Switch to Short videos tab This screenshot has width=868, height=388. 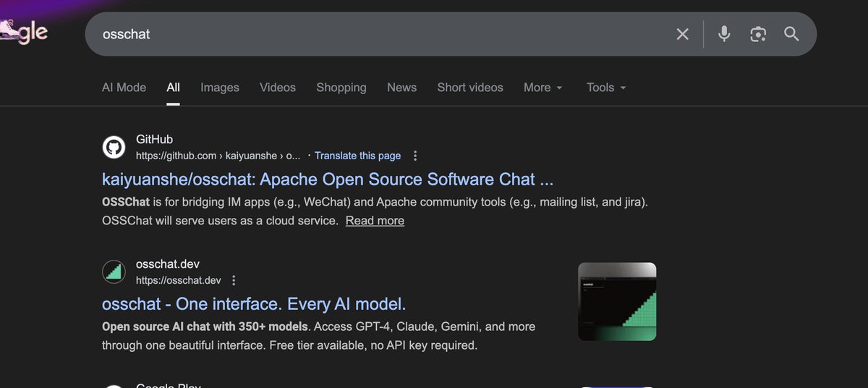(470, 88)
